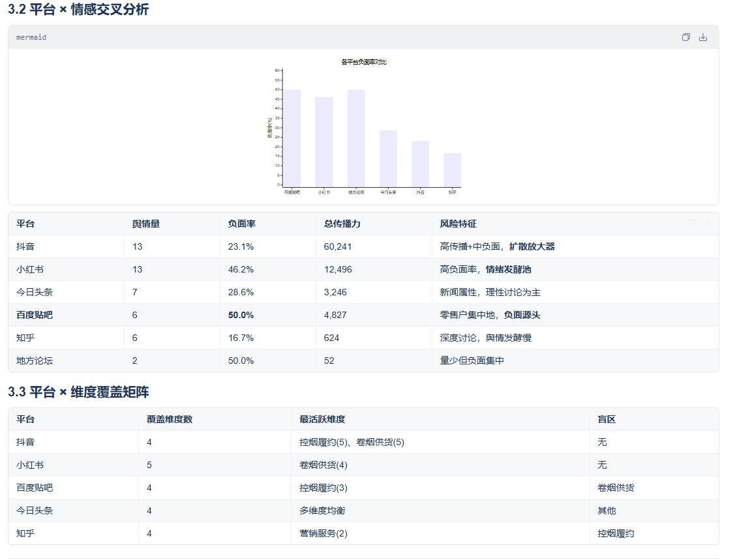733x560 pixels.
Task: Click the 624 总传播力 value
Action: pos(331,338)
